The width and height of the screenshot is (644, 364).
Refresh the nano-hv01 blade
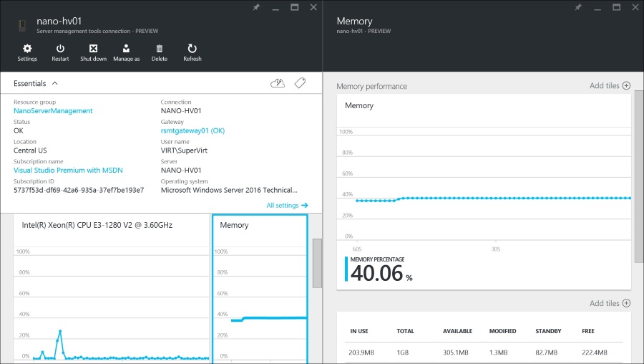(192, 52)
